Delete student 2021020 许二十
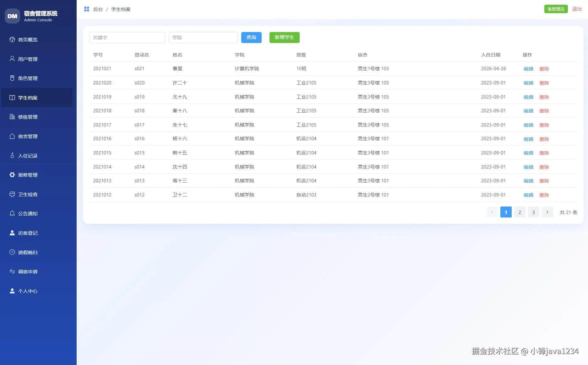The height and width of the screenshot is (365, 588). click(x=544, y=83)
